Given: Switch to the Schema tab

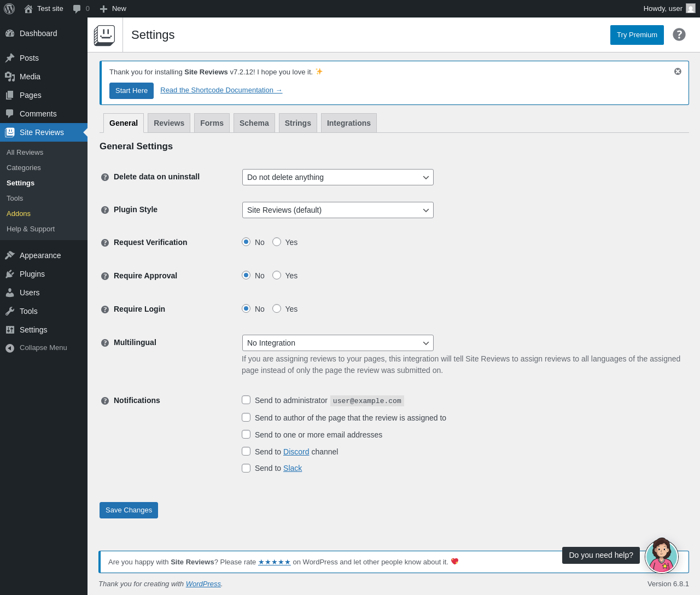Looking at the screenshot, I should (254, 123).
